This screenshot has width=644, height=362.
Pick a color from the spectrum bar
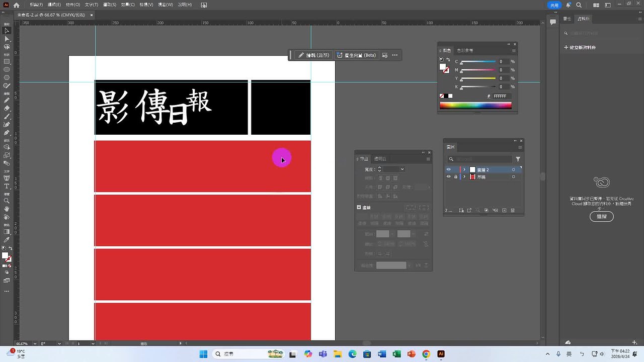475,106
